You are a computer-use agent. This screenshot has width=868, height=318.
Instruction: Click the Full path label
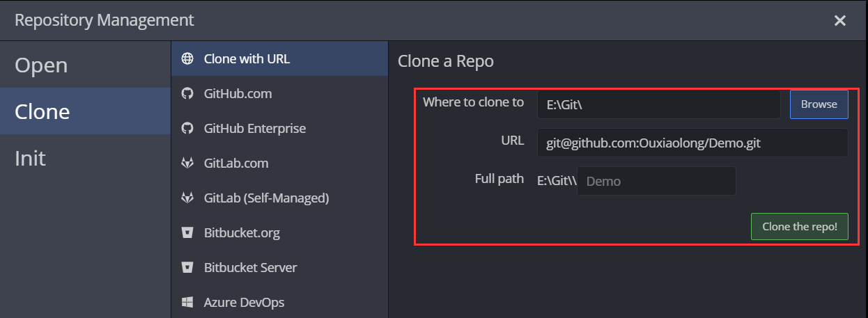499,179
